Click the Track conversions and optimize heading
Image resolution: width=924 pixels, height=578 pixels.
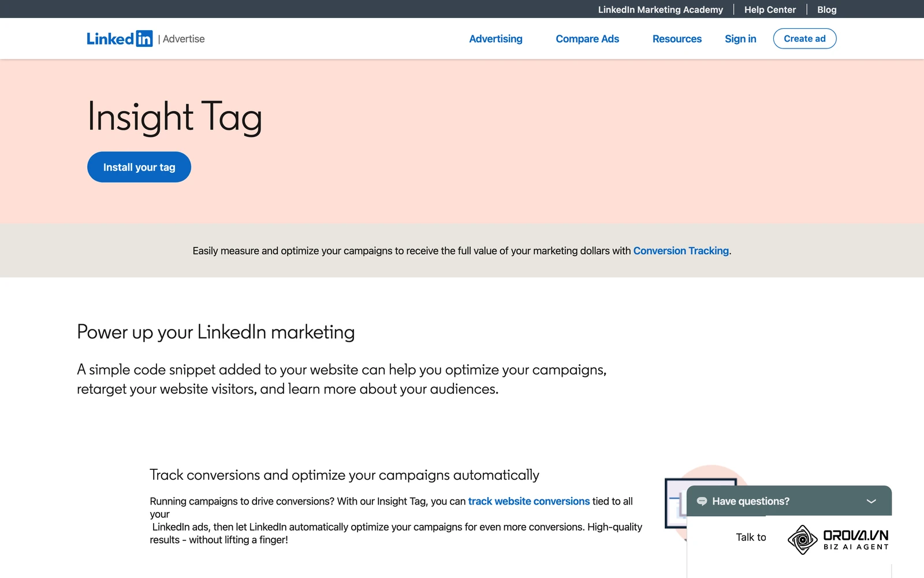[x=344, y=475]
